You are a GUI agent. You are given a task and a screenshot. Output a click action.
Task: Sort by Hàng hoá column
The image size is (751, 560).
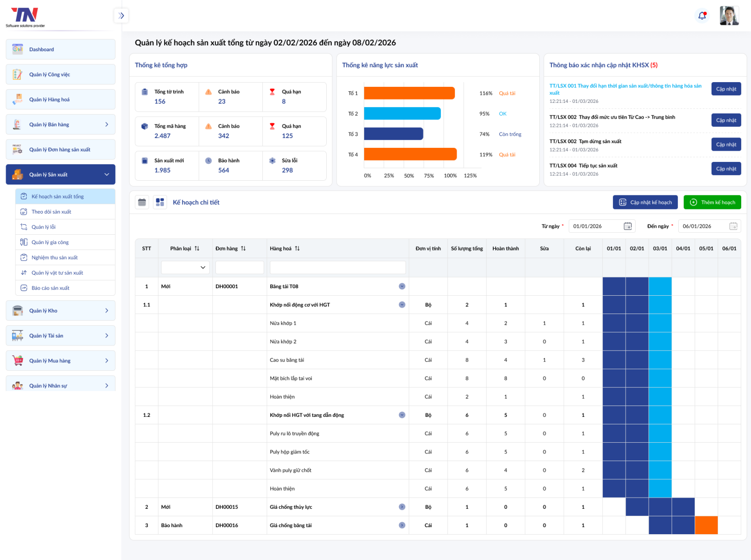[297, 249]
